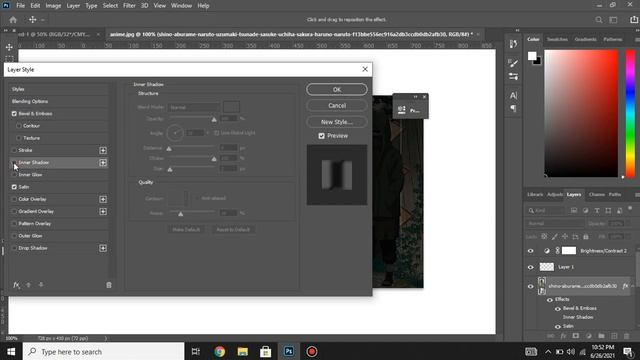Open Chrome from the taskbar
Screen dimensions: 640x360
[220, 351]
